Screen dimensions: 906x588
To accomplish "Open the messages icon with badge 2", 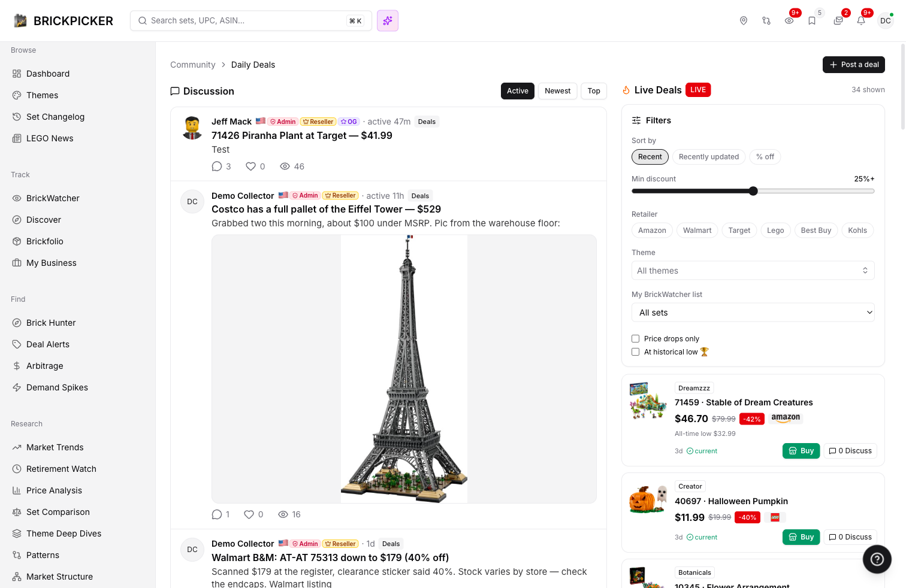I will coord(838,21).
